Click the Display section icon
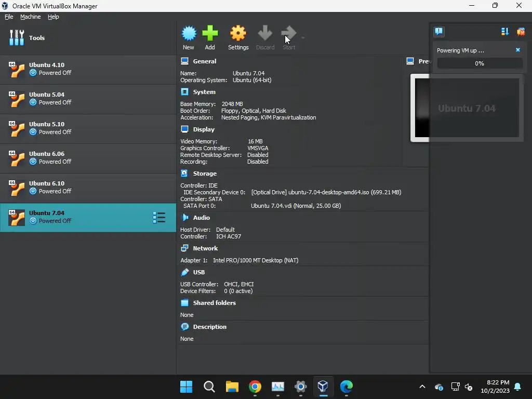The image size is (532, 399). click(x=184, y=129)
